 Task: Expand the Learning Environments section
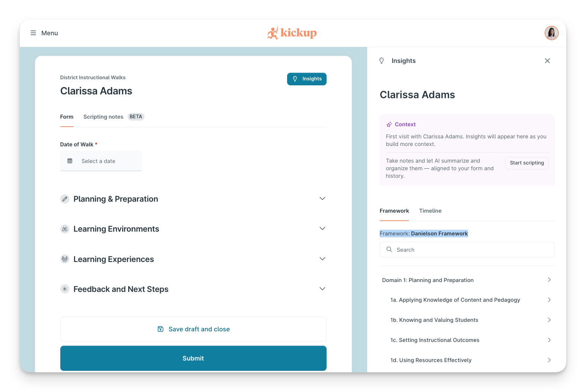pos(322,229)
